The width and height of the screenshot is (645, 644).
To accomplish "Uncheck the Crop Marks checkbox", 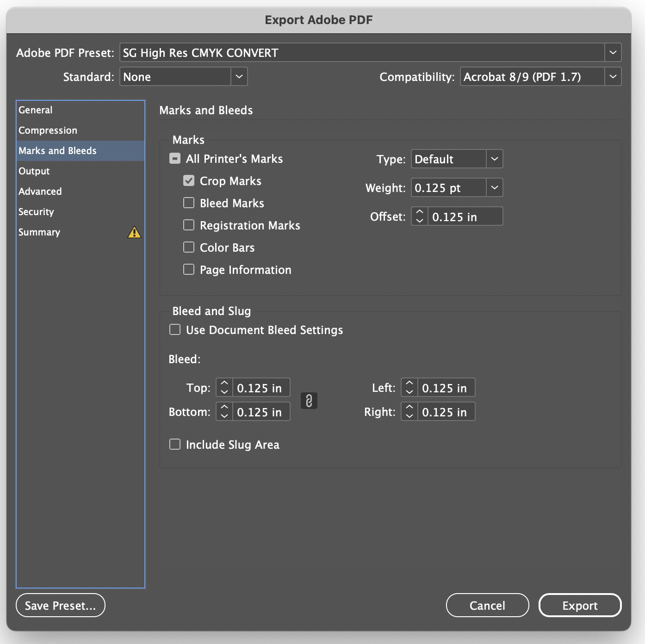I will pyautogui.click(x=189, y=181).
